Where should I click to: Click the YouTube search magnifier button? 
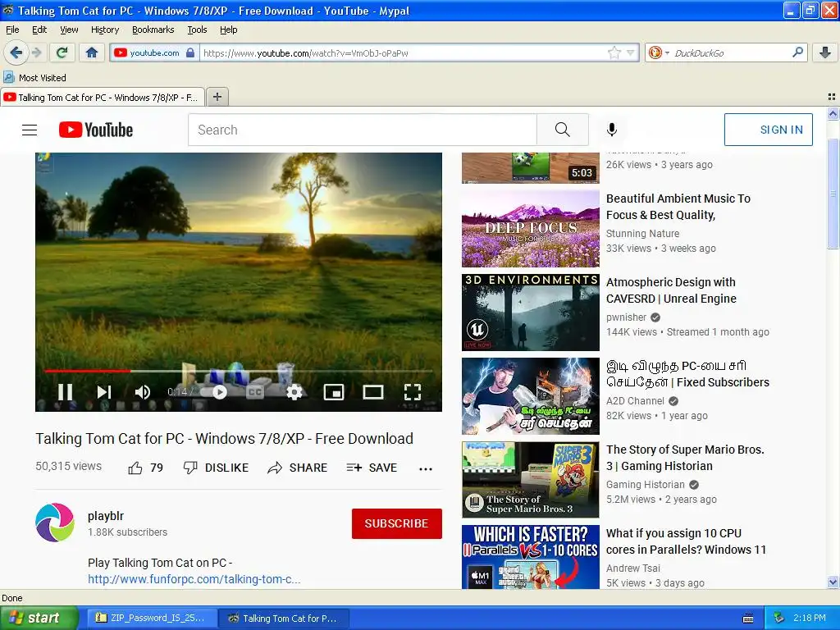563,130
